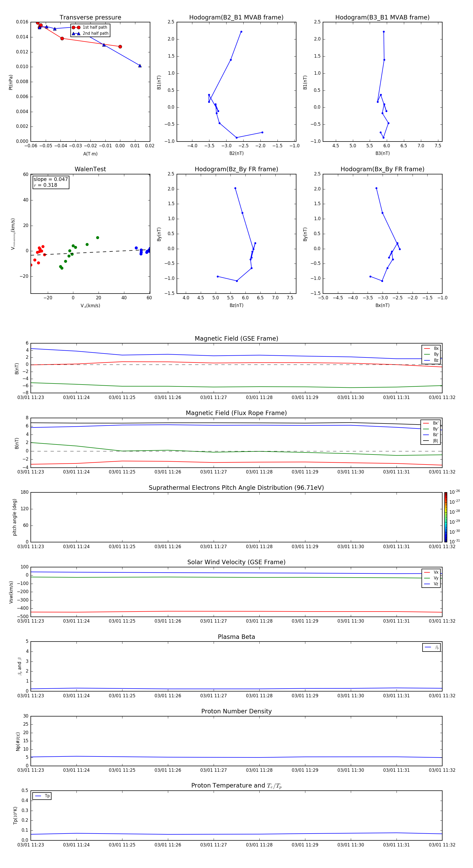Select the Bx' entry in Flux Rope legend
Viewport: 473px width, 868px height.
(x=431, y=423)
